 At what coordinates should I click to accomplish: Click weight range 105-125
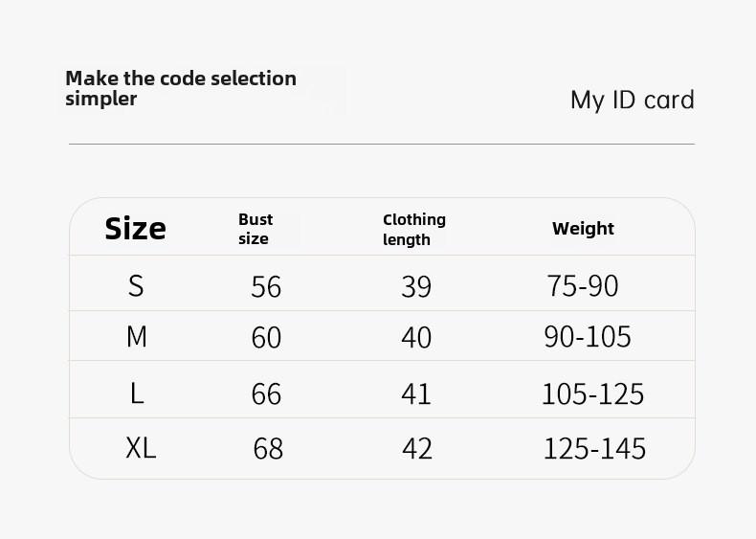tap(592, 393)
